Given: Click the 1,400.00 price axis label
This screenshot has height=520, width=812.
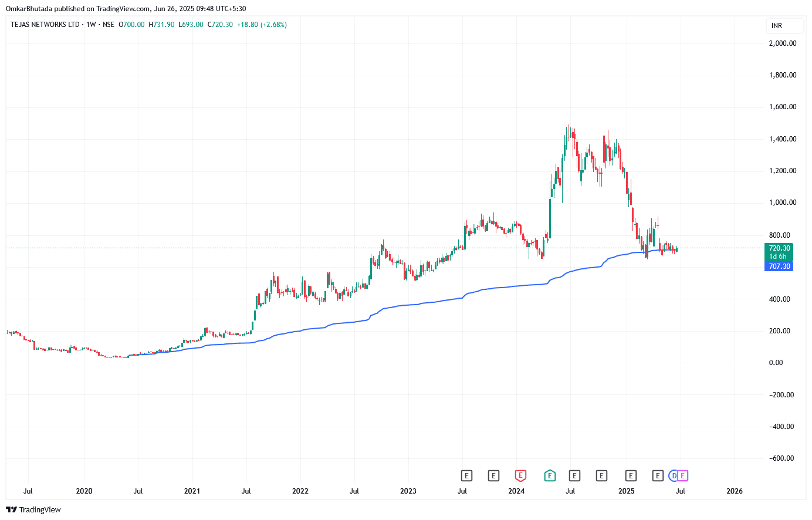Looking at the screenshot, I should [783, 139].
